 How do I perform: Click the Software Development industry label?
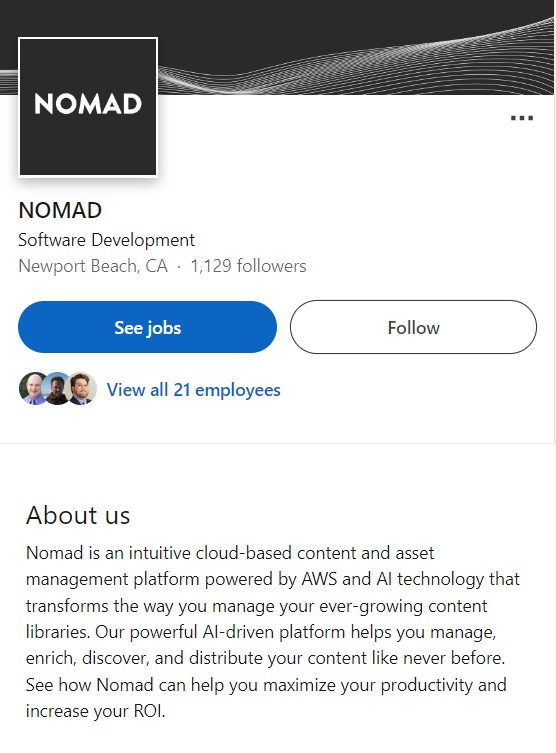point(107,240)
